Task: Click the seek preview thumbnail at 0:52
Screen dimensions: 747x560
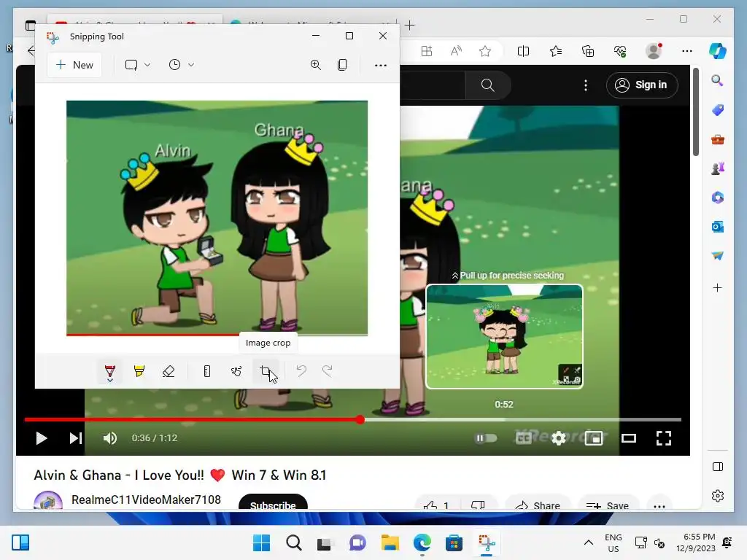Action: click(x=504, y=336)
